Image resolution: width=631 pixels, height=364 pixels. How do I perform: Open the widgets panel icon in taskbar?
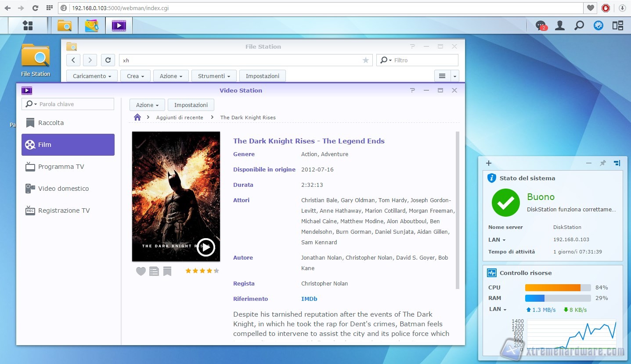617,26
